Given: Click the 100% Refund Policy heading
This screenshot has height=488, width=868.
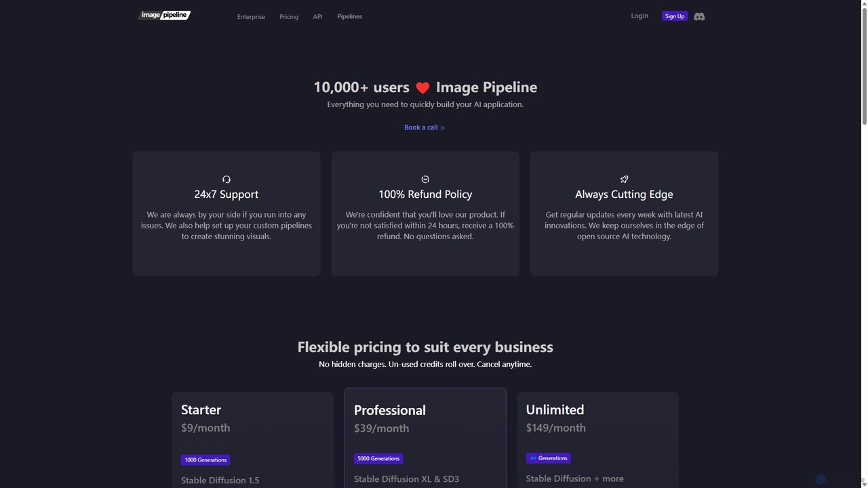Looking at the screenshot, I should click(x=425, y=194).
